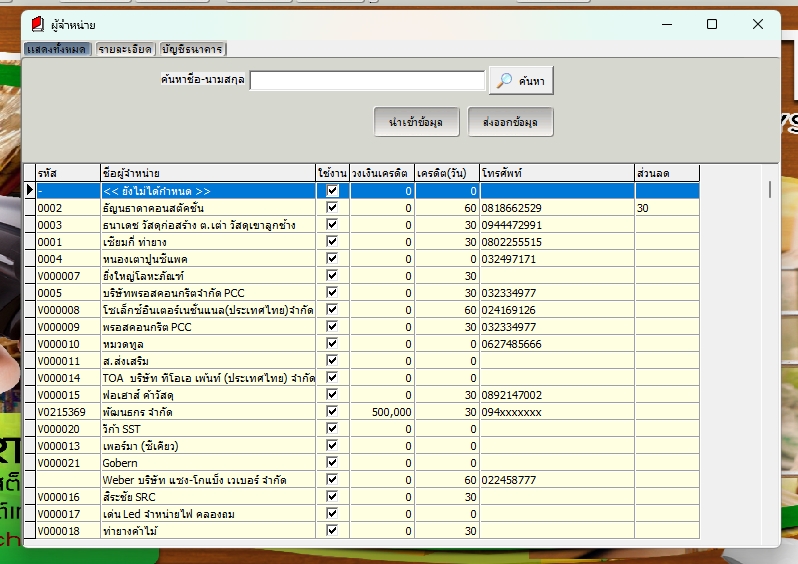Disable ใช้งาน for วีก้า SST

point(332,428)
